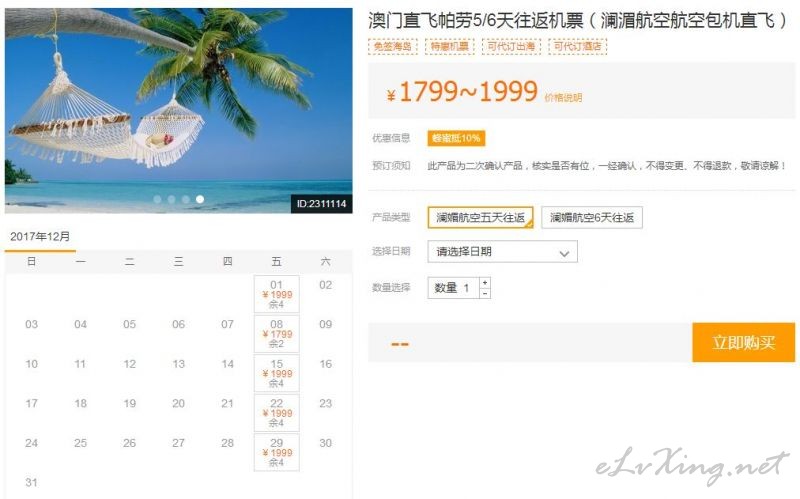Open the 请选择日期 date dropdown
Image resolution: width=800 pixels, height=499 pixels.
coord(503,252)
